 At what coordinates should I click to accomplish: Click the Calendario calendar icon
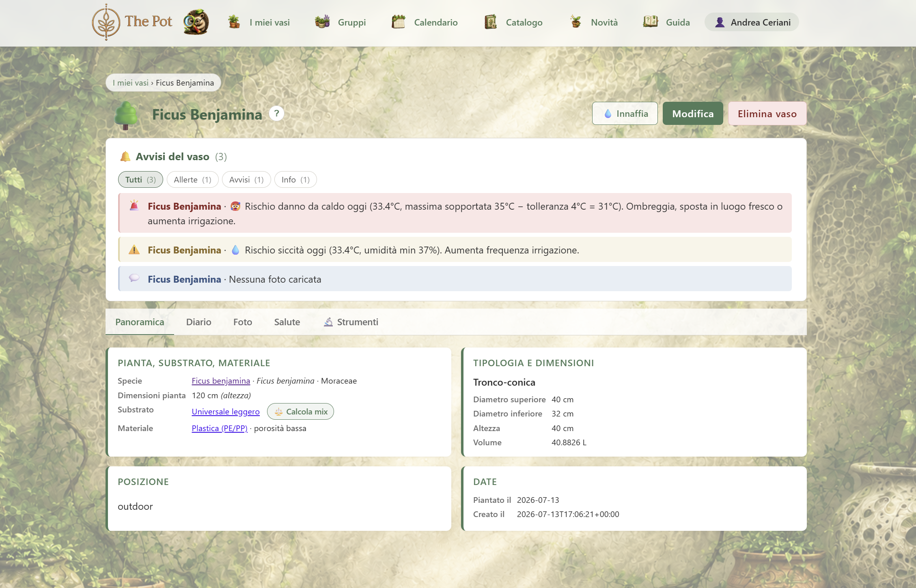pos(399,22)
